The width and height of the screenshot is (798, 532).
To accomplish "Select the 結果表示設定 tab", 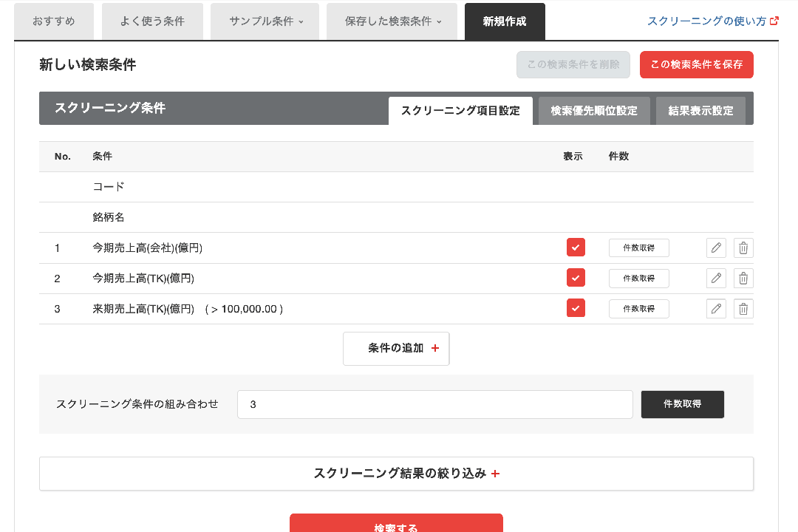I will click(700, 111).
